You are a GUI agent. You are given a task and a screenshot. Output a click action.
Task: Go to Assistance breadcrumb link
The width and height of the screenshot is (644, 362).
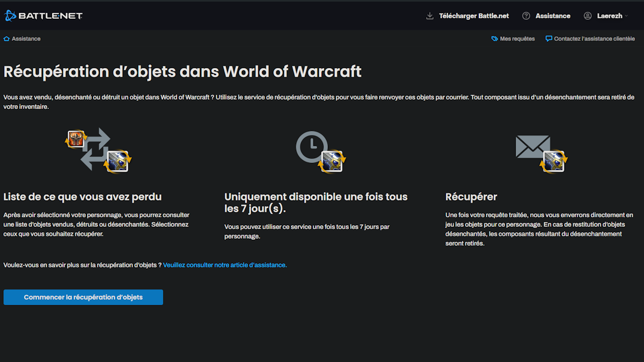26,39
